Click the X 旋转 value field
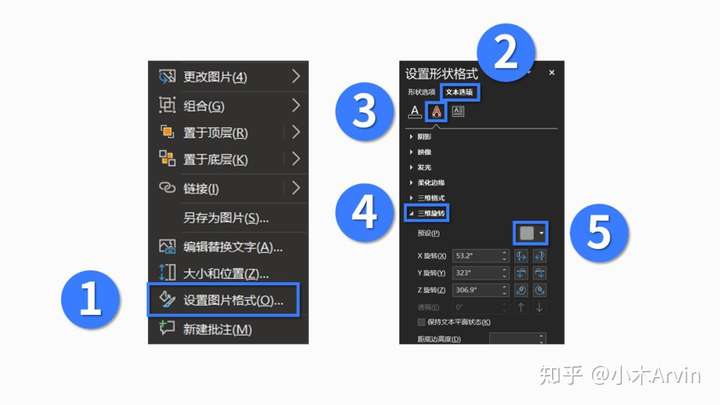 480,256
